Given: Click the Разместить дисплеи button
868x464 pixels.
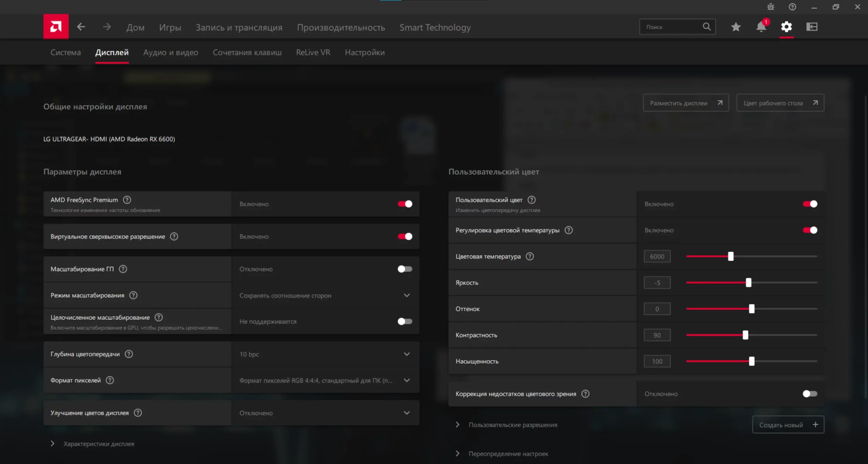Looking at the screenshot, I should tap(686, 103).
